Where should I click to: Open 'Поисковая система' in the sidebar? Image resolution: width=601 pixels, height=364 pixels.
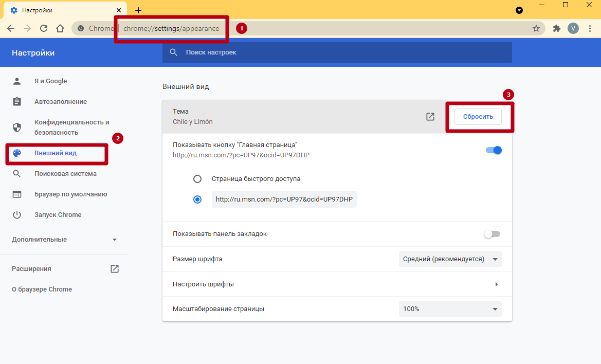[x=65, y=174]
